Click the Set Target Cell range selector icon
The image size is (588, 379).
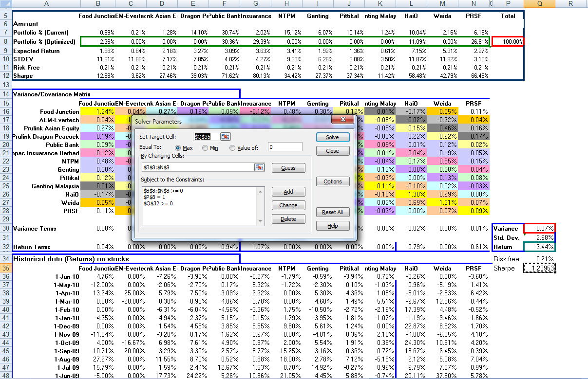point(226,136)
